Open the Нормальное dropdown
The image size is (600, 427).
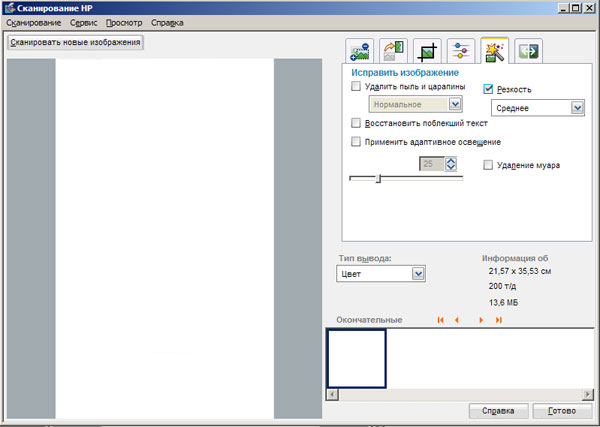[416, 104]
